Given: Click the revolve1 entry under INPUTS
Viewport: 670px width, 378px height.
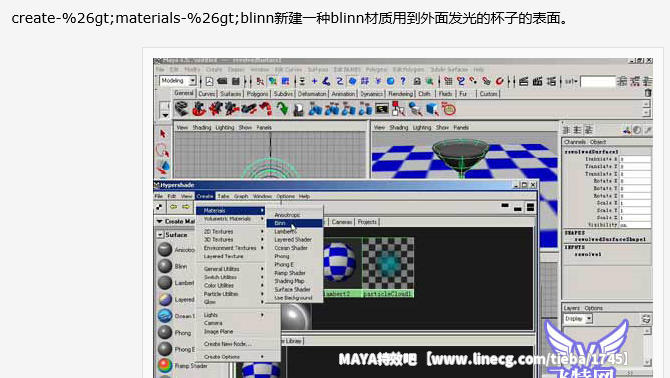Looking at the screenshot, I should pos(588,254).
